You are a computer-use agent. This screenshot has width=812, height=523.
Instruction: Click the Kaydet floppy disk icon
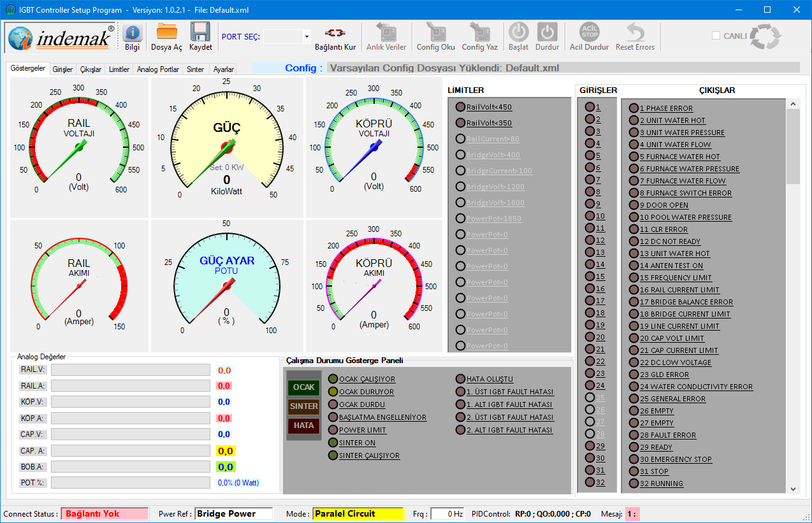point(200,32)
